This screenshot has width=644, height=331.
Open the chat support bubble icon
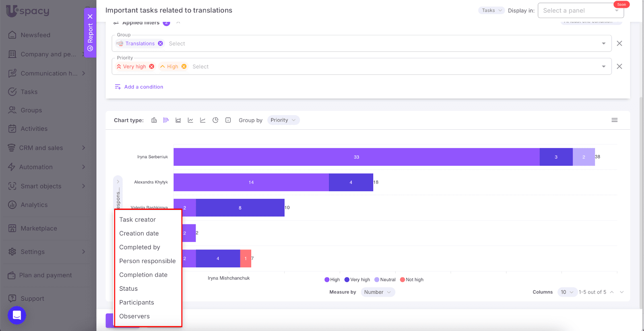(x=17, y=315)
